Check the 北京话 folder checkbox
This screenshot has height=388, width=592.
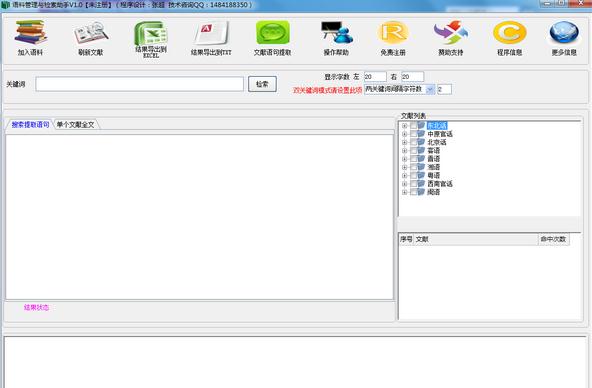coord(413,142)
